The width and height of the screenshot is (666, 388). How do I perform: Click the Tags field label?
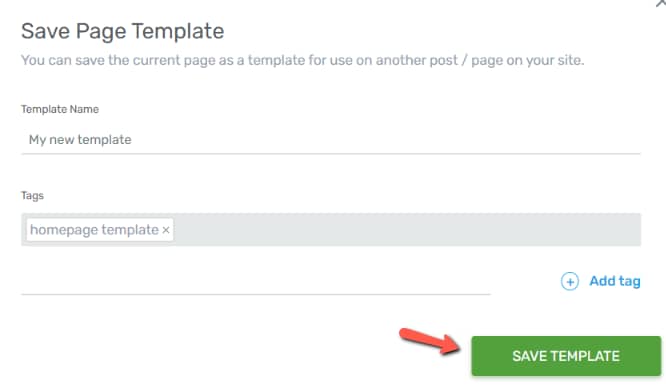32,195
